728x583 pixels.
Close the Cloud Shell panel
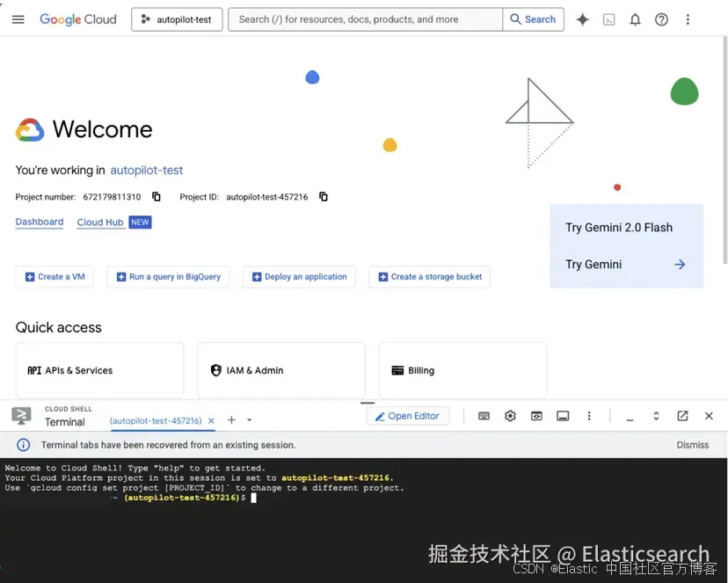[x=709, y=416]
